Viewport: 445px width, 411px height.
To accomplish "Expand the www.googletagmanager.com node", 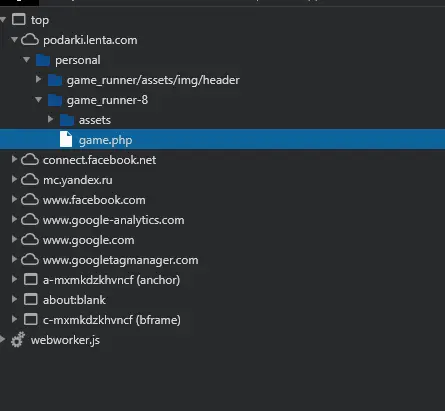I will coord(14,259).
